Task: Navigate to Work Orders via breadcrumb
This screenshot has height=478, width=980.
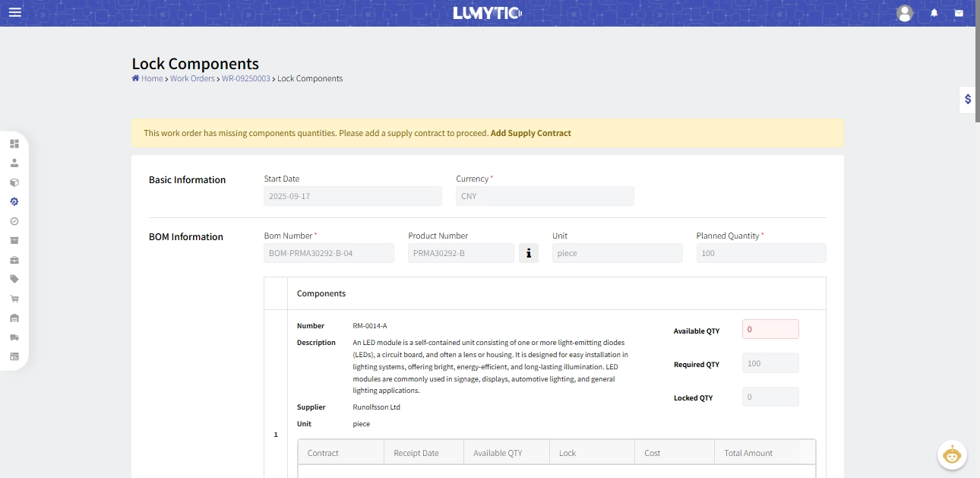Action: coord(192,78)
